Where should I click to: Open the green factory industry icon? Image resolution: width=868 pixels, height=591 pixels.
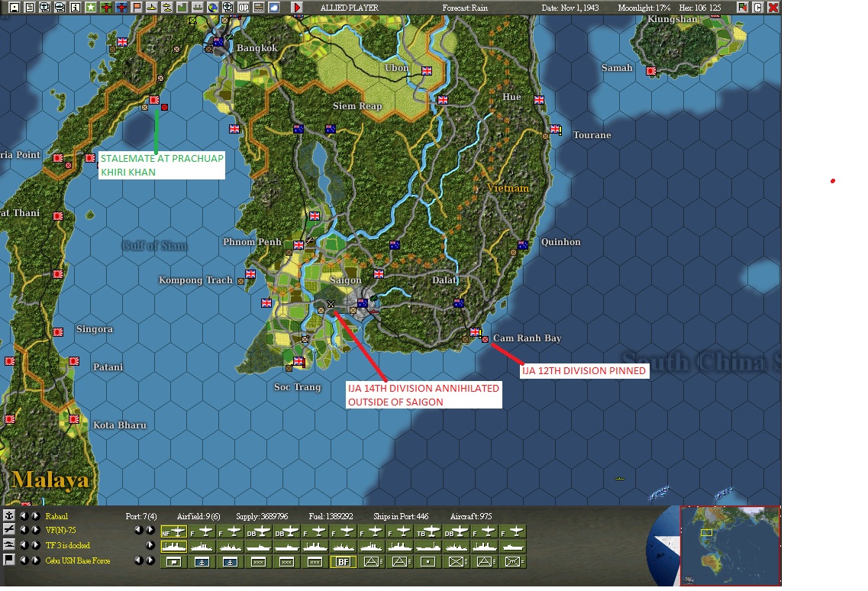182,7
